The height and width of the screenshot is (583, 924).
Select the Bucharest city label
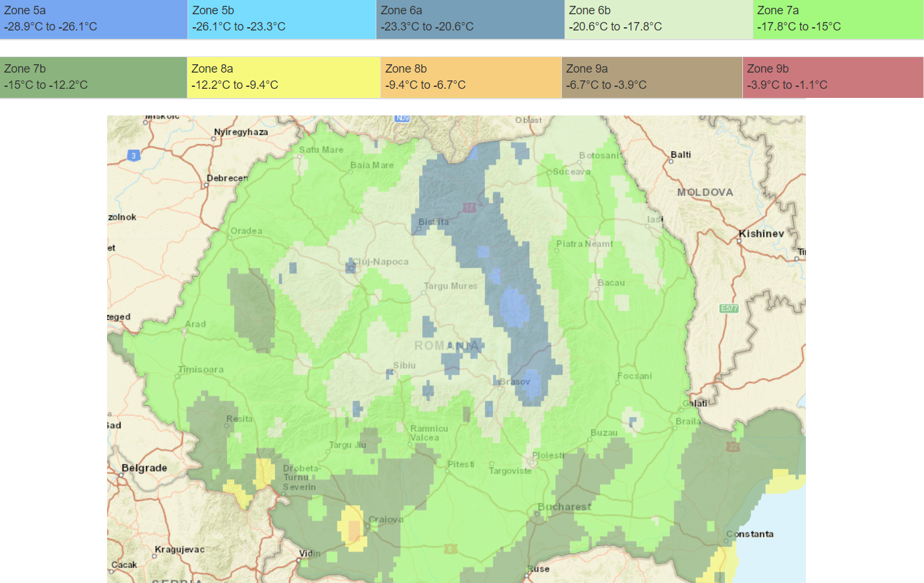pos(565,506)
